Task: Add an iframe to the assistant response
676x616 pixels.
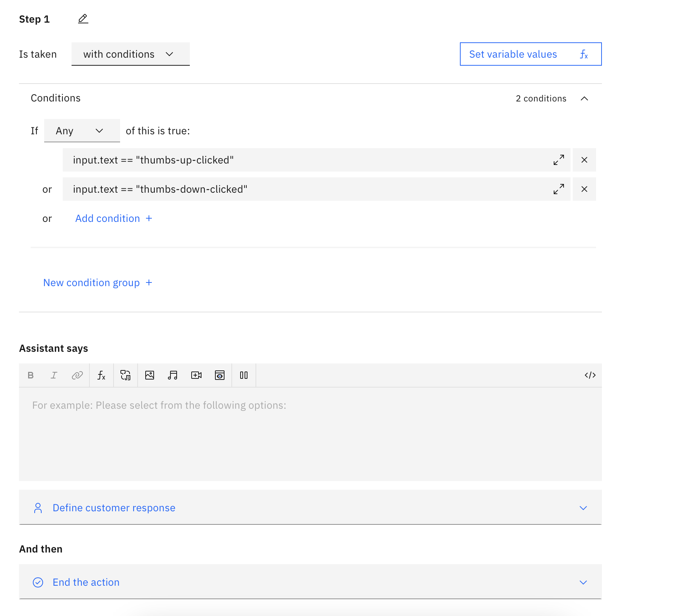Action: pyautogui.click(x=220, y=375)
